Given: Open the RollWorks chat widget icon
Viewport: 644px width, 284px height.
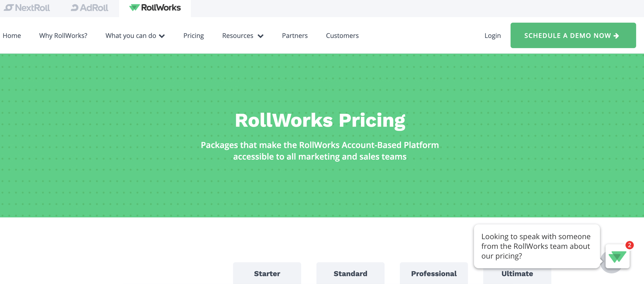Looking at the screenshot, I should click(617, 257).
